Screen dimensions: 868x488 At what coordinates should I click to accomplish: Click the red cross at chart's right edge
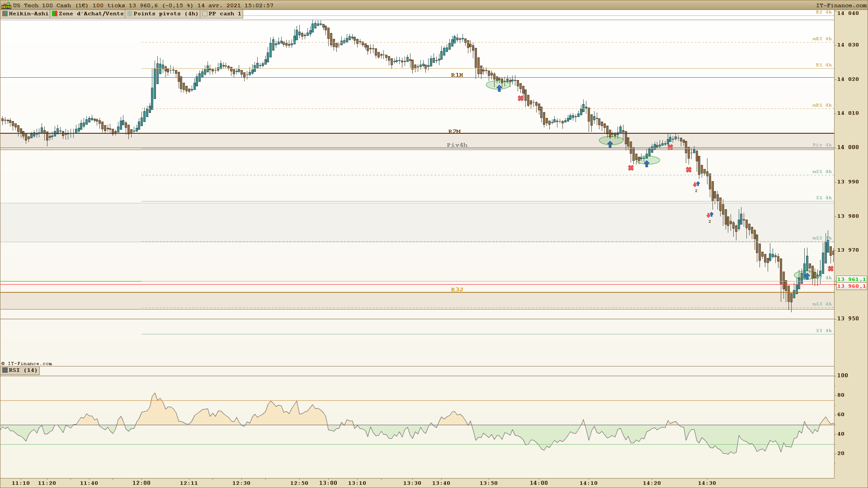pos(830,269)
